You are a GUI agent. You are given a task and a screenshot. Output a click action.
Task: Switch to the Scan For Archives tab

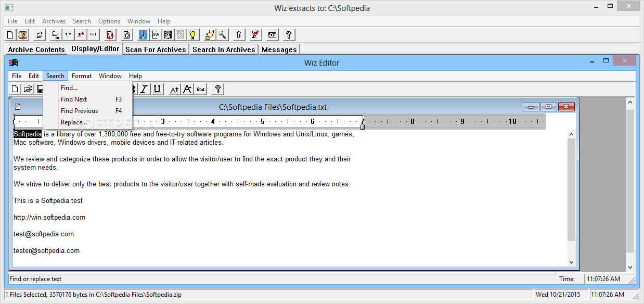156,49
